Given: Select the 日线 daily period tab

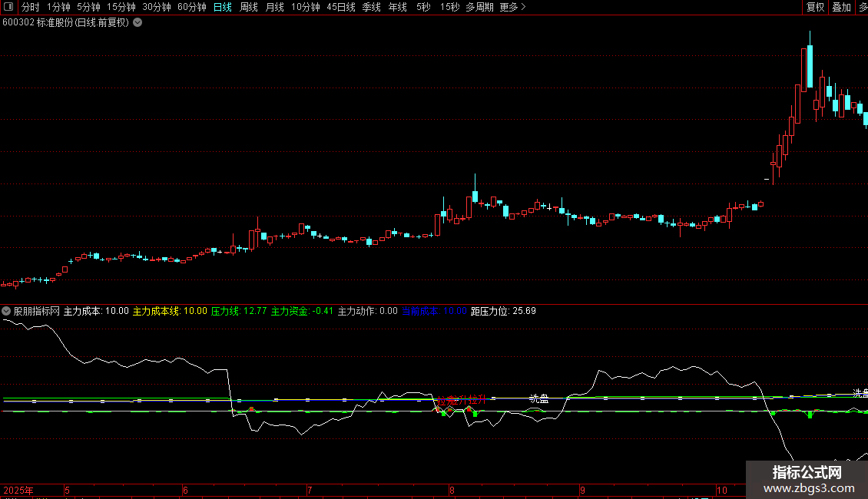Looking at the screenshot, I should coord(223,7).
